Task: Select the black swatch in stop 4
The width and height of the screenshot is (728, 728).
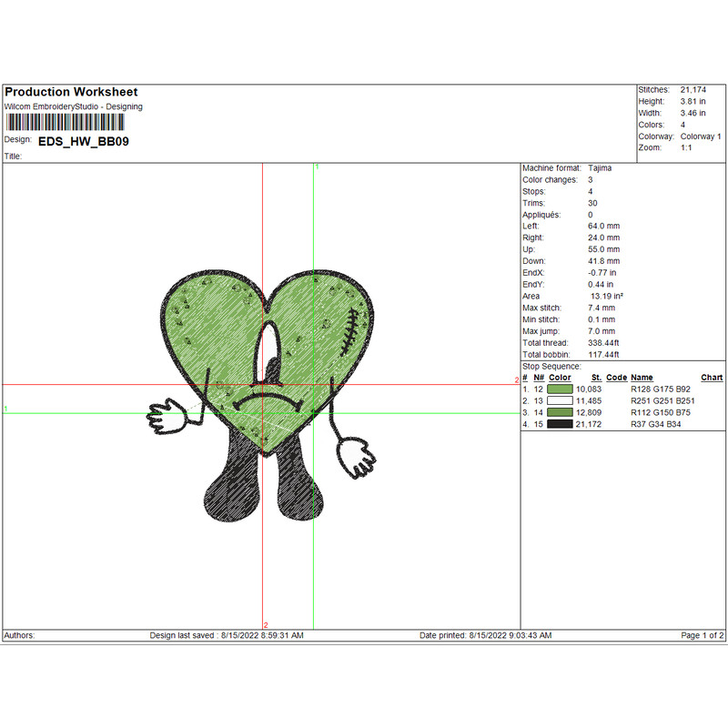Action: [x=560, y=424]
